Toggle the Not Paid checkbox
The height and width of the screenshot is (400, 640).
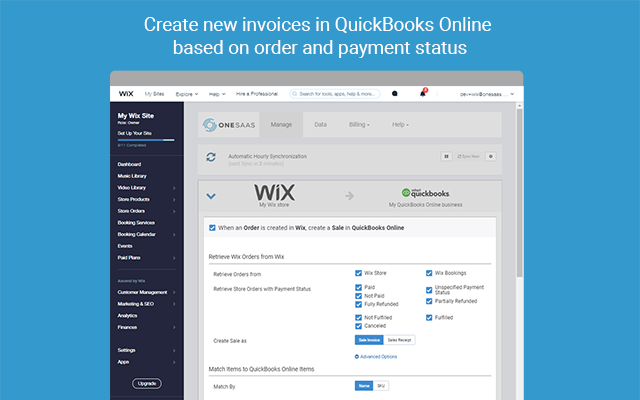(x=358, y=296)
